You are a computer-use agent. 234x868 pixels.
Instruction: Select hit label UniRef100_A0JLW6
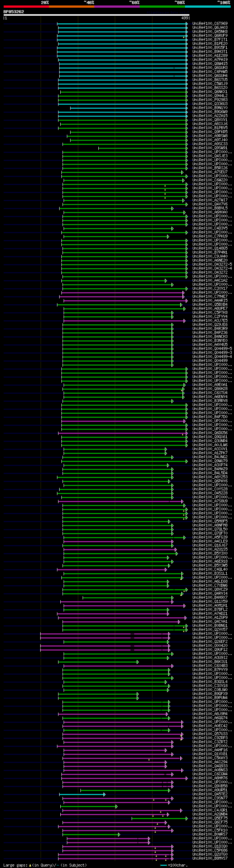coord(210,445)
